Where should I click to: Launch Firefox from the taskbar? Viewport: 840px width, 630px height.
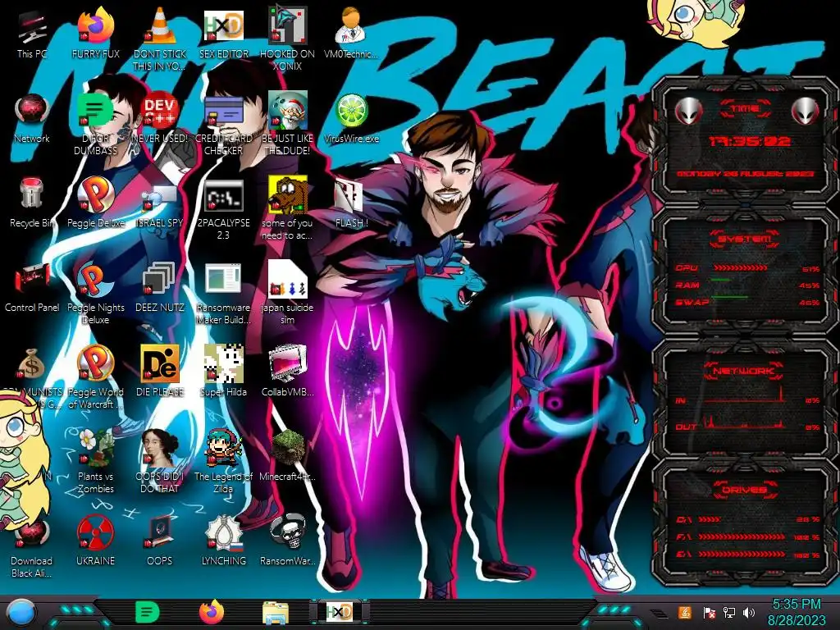[x=212, y=612]
